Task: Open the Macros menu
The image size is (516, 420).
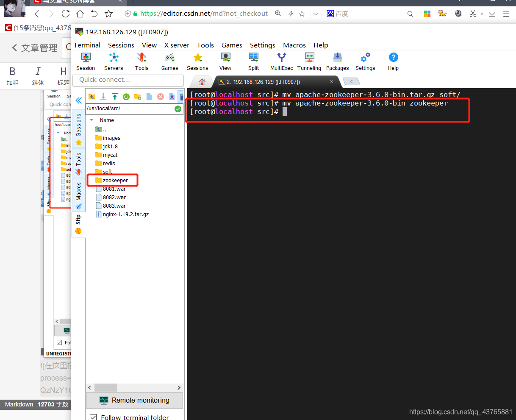Action: 294,45
